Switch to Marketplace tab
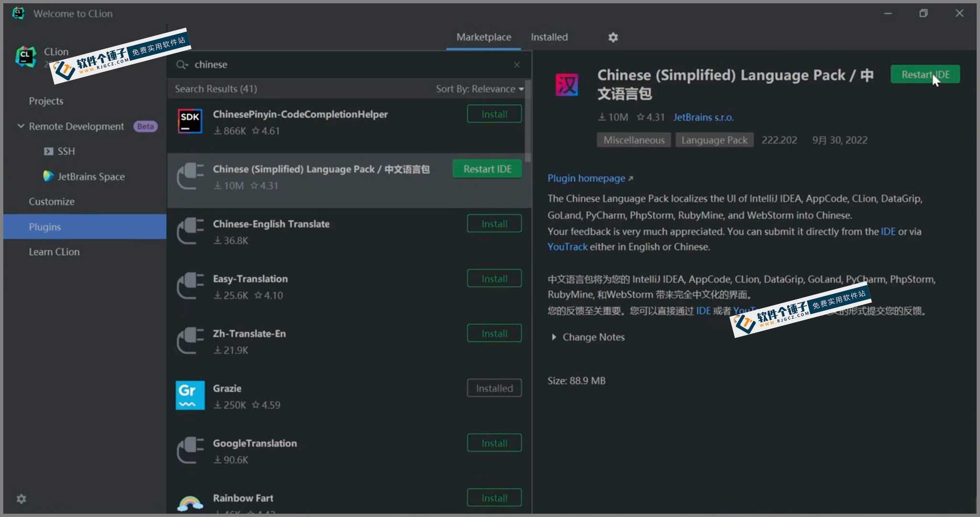 pos(484,37)
